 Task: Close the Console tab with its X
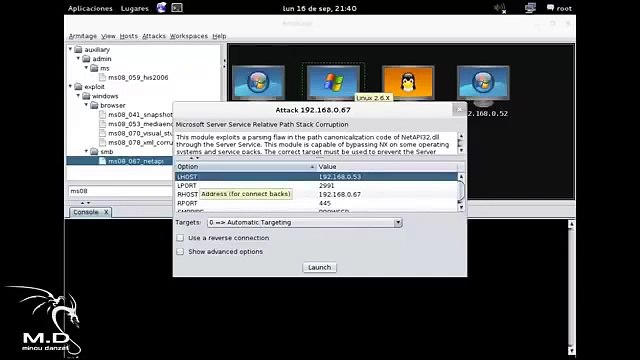click(106, 212)
